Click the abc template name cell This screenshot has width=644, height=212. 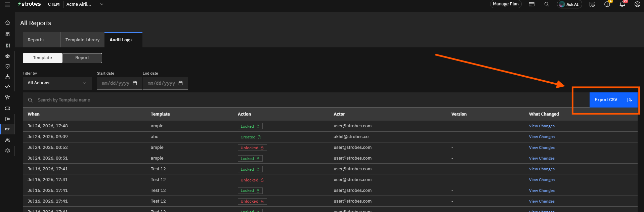(155, 137)
